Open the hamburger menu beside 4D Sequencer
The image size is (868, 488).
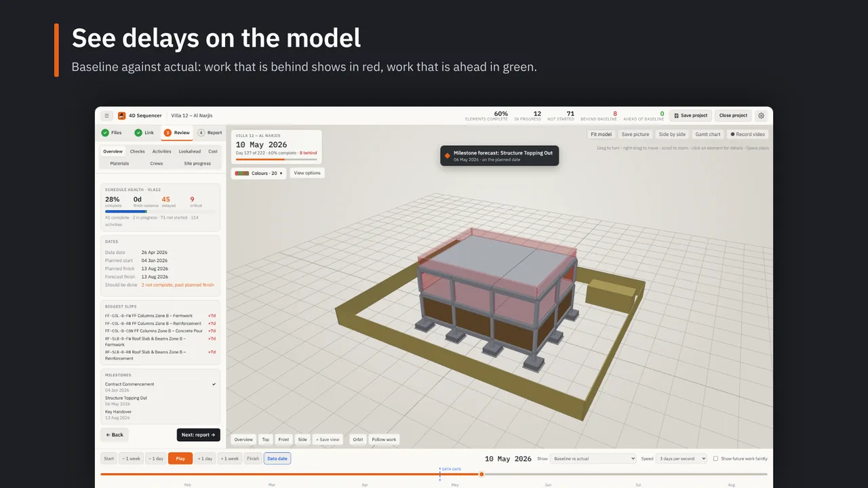click(x=106, y=116)
